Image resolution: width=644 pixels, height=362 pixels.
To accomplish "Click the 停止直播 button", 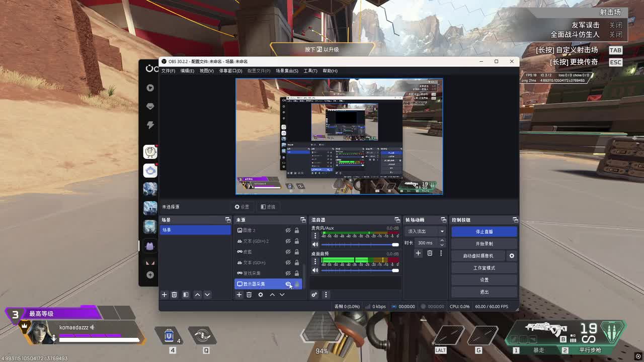I will (484, 232).
